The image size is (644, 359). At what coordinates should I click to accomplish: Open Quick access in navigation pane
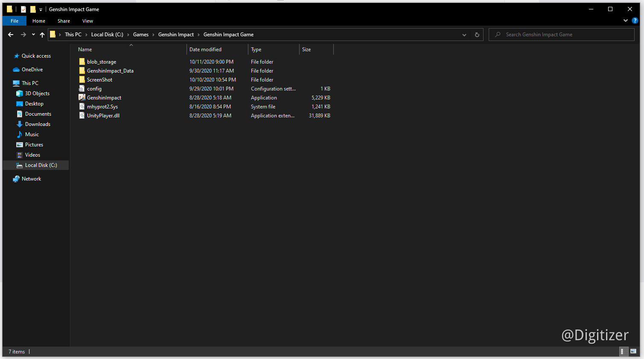[36, 56]
